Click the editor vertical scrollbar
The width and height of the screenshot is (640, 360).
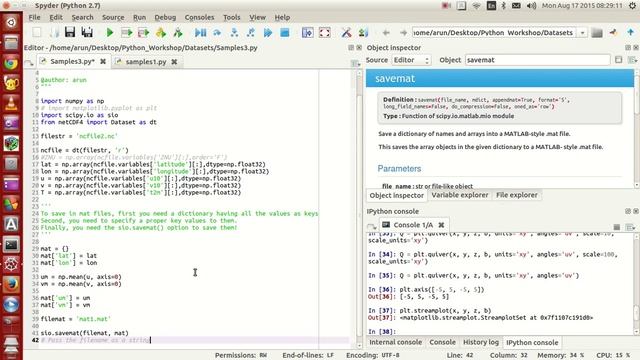click(360, 208)
